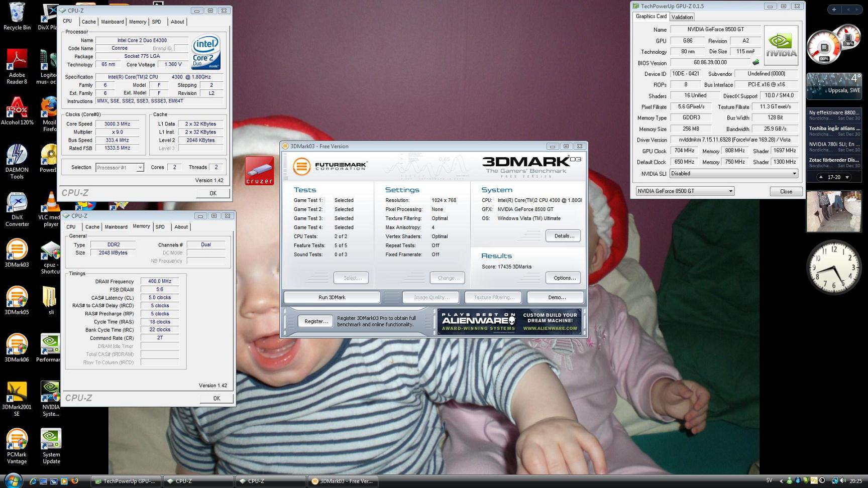
Task: Switch to TechPowerUp GPU-Z taskbar button
Action: (127, 481)
